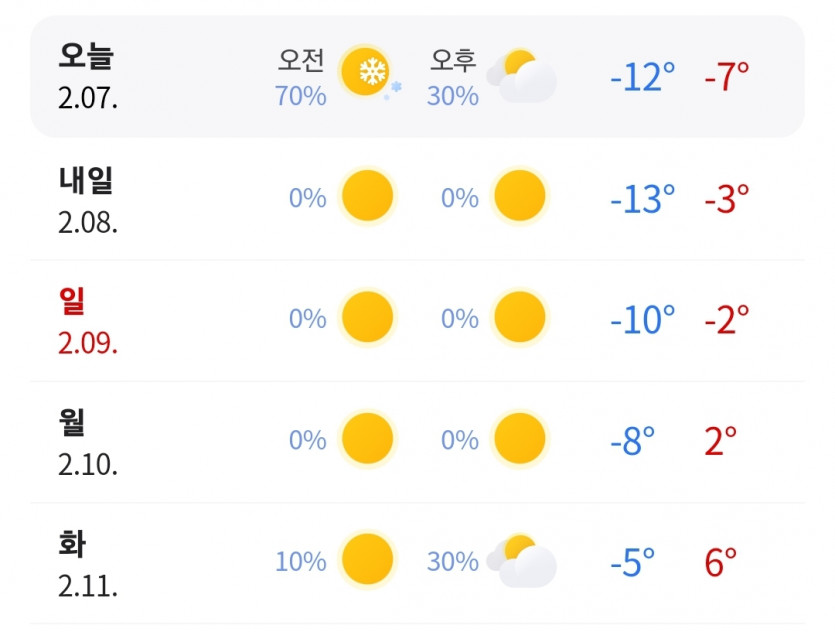Click Monday's low temperature -8°

pyautogui.click(x=632, y=441)
